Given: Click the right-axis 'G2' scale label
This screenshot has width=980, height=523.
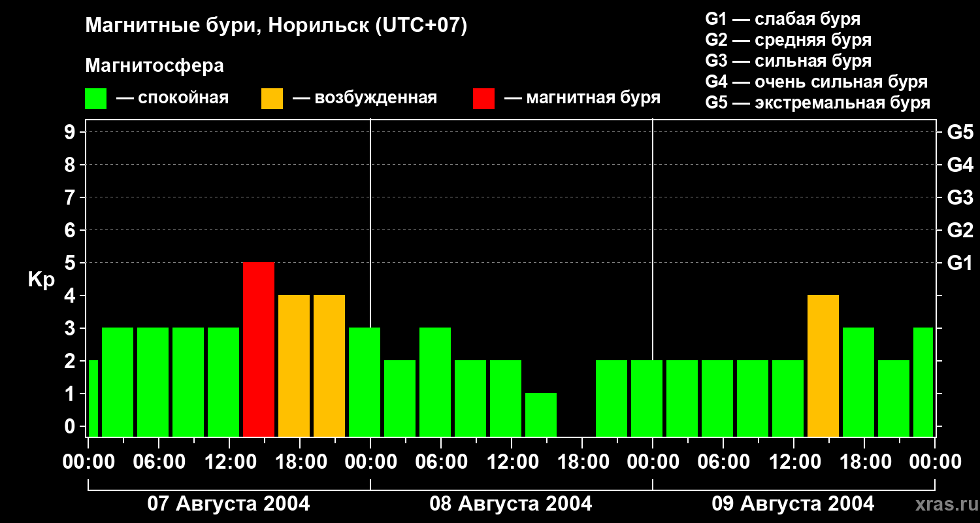Looking at the screenshot, I should point(960,230).
